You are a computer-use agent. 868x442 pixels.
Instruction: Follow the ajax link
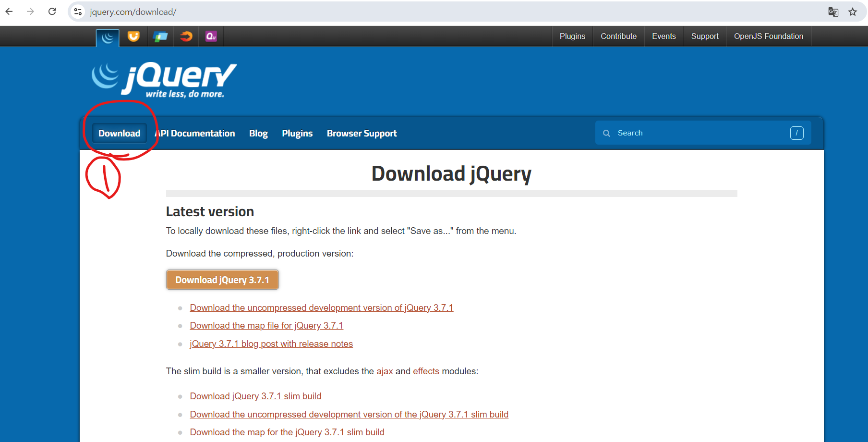(385, 371)
